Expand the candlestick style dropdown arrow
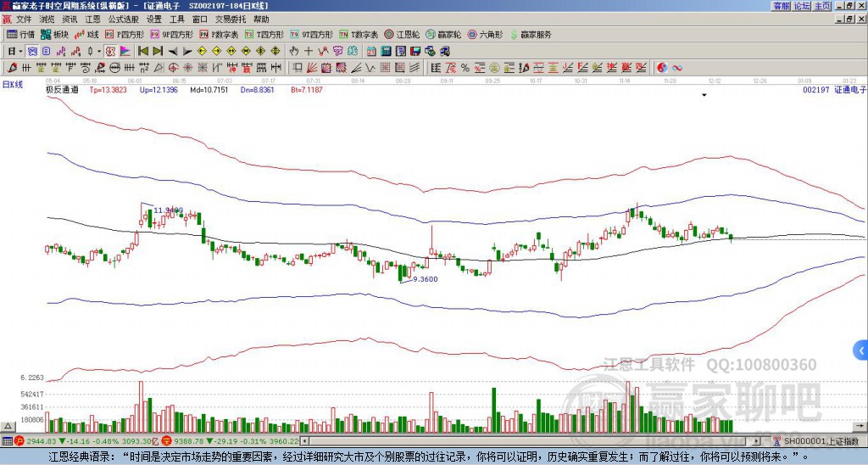The height and width of the screenshot is (465, 868). [99, 52]
